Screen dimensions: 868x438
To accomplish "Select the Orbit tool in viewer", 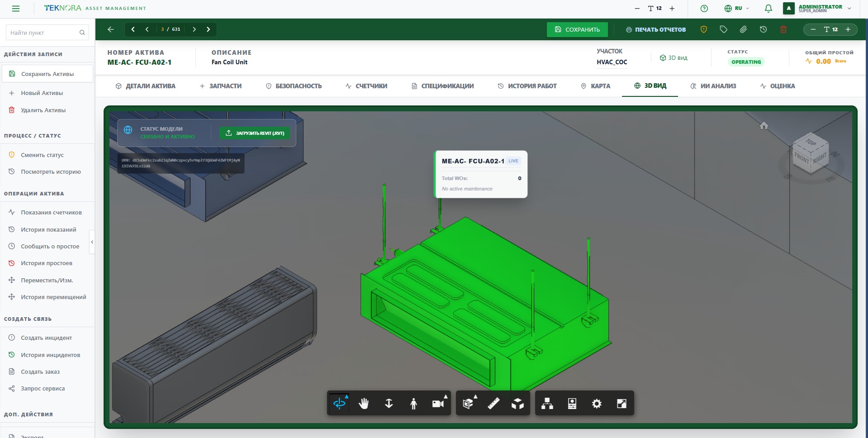I will (339, 403).
